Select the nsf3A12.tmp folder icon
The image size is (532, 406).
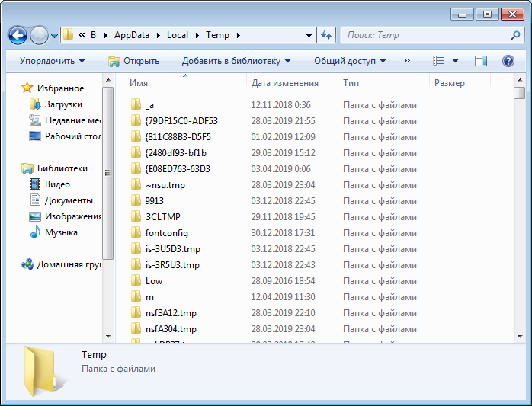pos(136,312)
